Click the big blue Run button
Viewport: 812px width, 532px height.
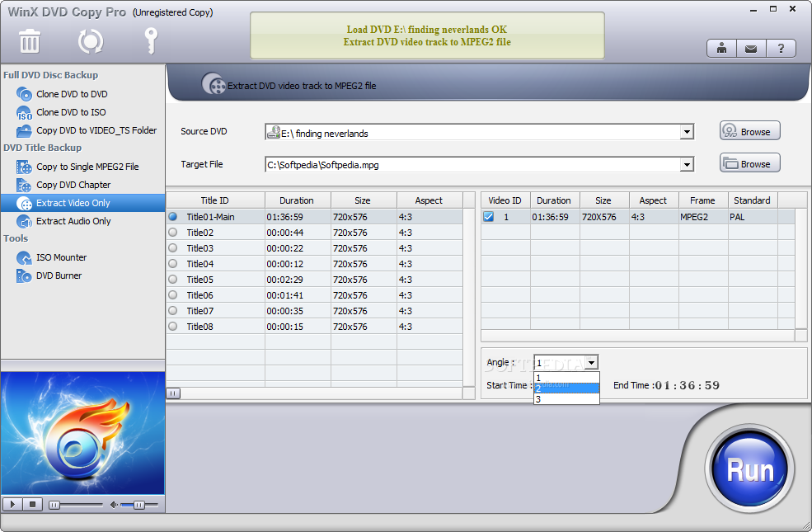tap(749, 468)
